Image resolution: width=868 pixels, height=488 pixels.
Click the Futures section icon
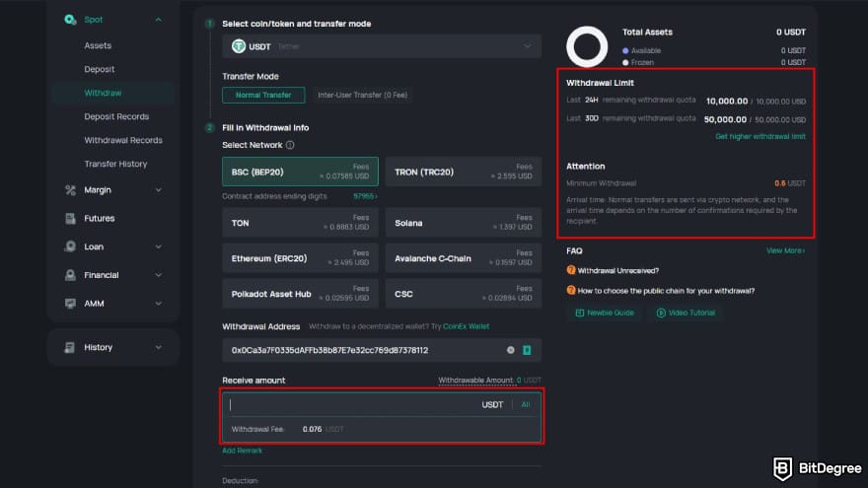coord(70,218)
